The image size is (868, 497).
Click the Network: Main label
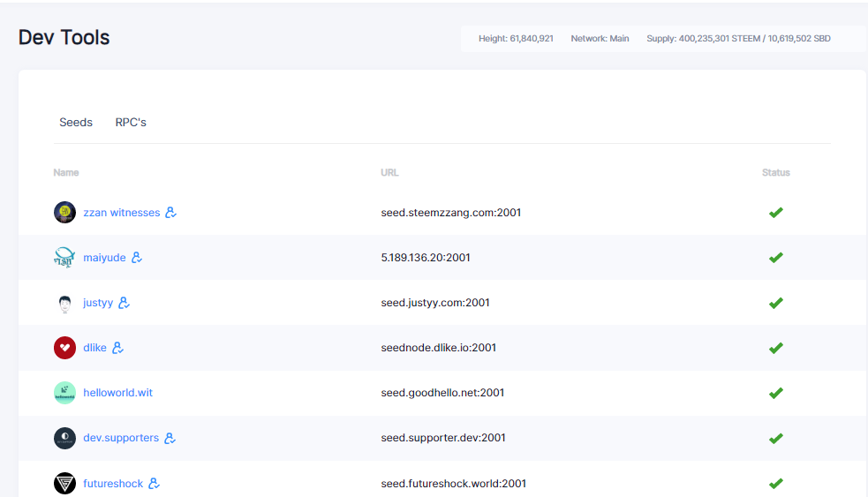tap(600, 38)
